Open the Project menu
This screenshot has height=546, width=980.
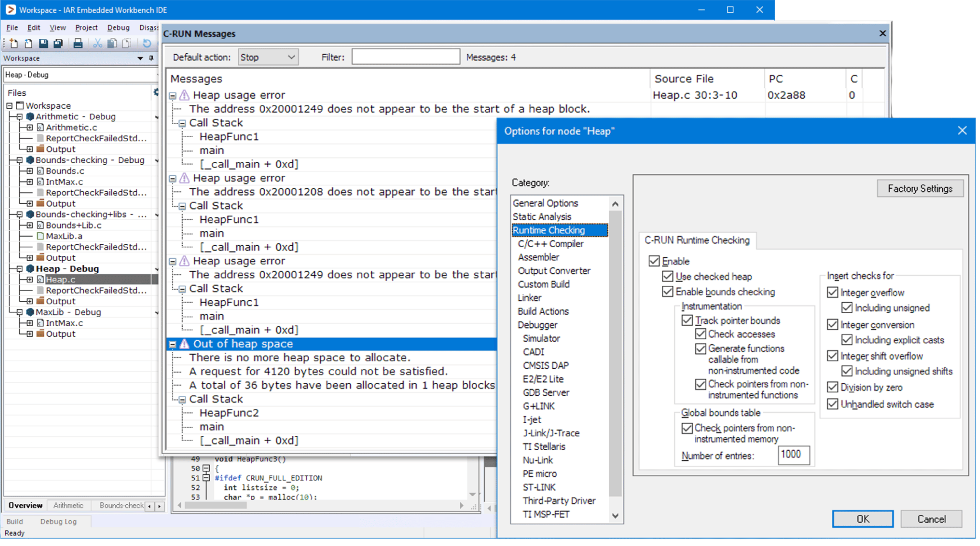click(86, 28)
